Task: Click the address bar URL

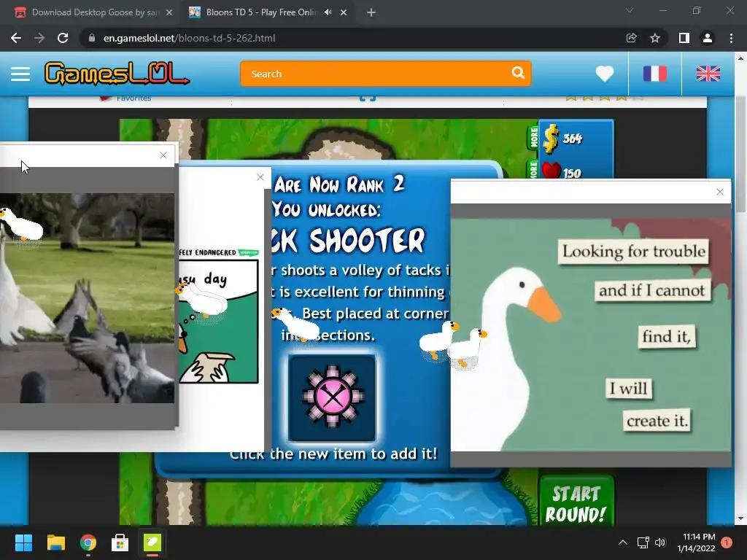Action: (189, 38)
